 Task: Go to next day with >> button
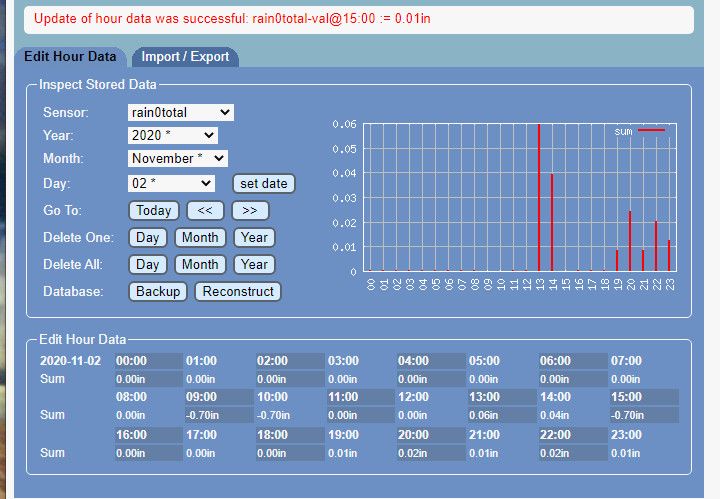[x=250, y=210]
